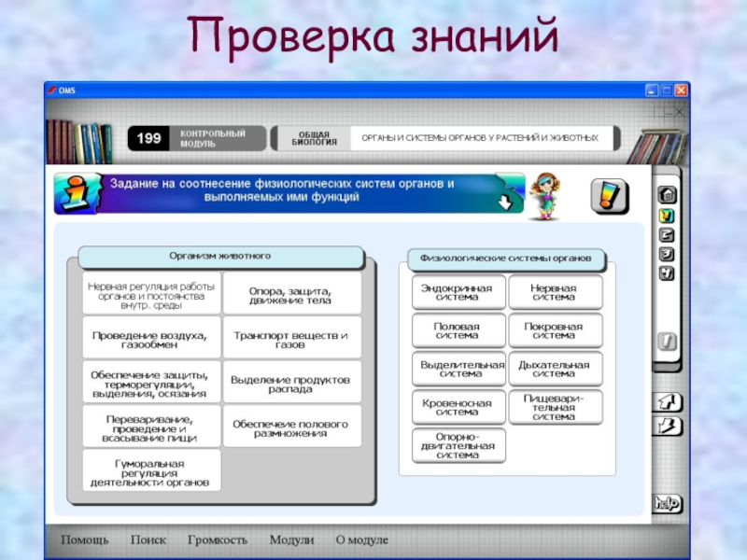Screen dimensions: 747x560
Task: Maximize the OMS window
Action: (x=667, y=90)
